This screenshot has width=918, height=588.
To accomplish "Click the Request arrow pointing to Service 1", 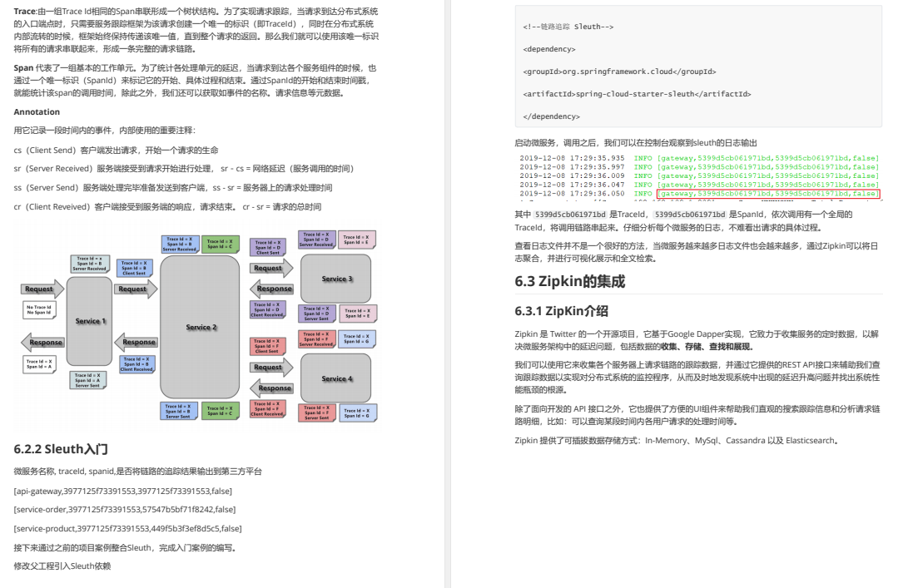I will coord(40,289).
